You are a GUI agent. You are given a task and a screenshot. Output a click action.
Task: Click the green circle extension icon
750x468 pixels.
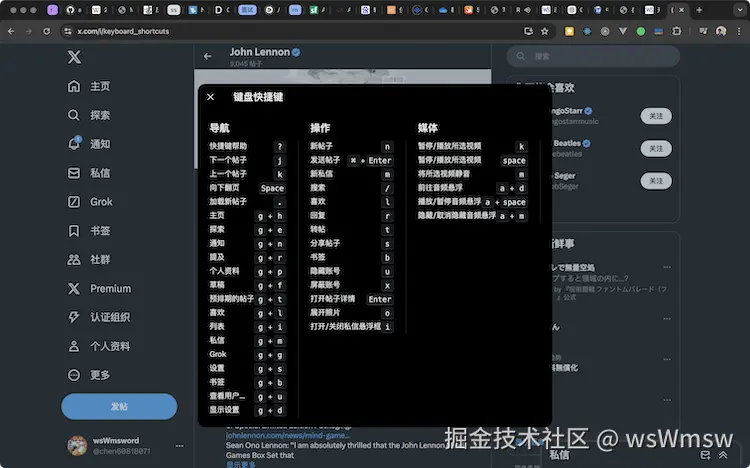click(x=640, y=31)
